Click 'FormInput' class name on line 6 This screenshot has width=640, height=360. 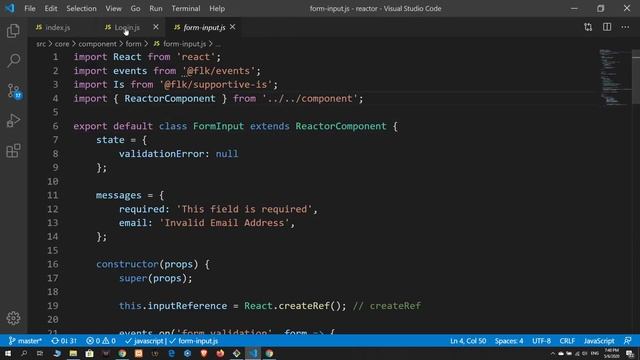tap(218, 126)
